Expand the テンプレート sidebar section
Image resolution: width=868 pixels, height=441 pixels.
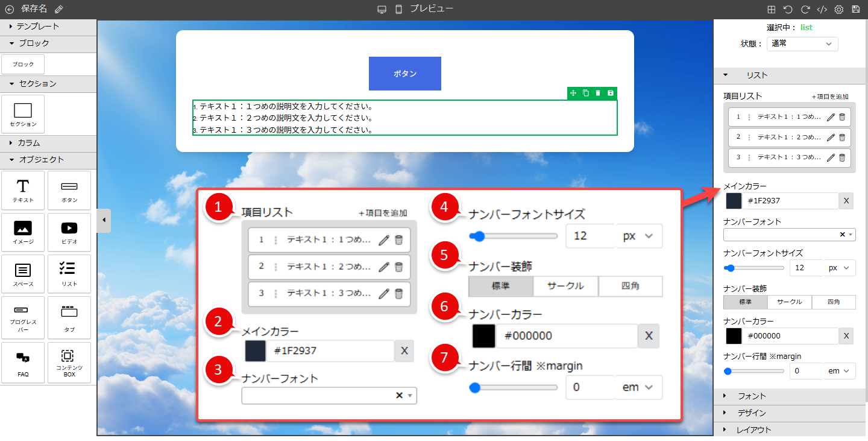coord(36,26)
